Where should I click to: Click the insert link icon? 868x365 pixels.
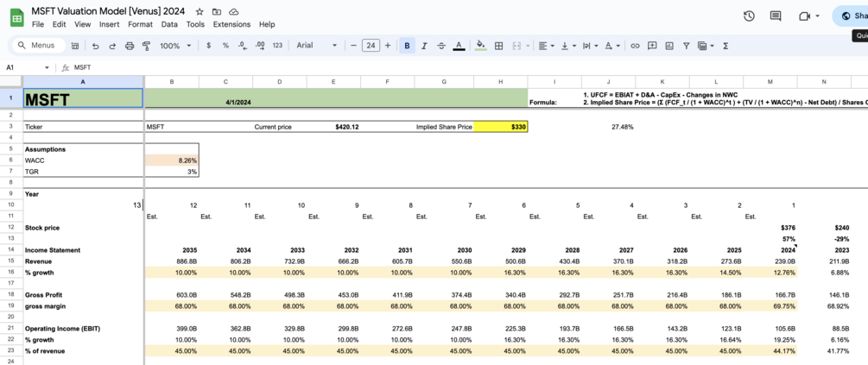636,46
